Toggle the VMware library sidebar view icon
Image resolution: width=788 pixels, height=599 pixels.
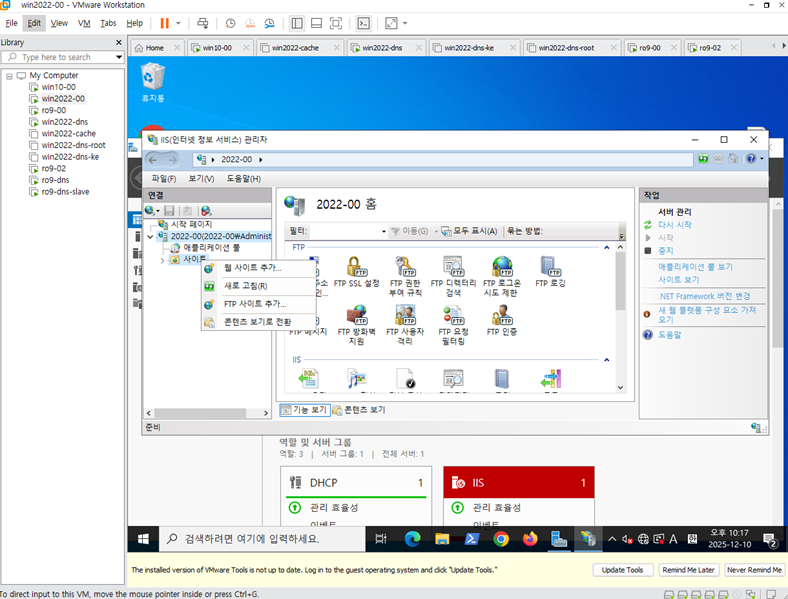point(297,23)
